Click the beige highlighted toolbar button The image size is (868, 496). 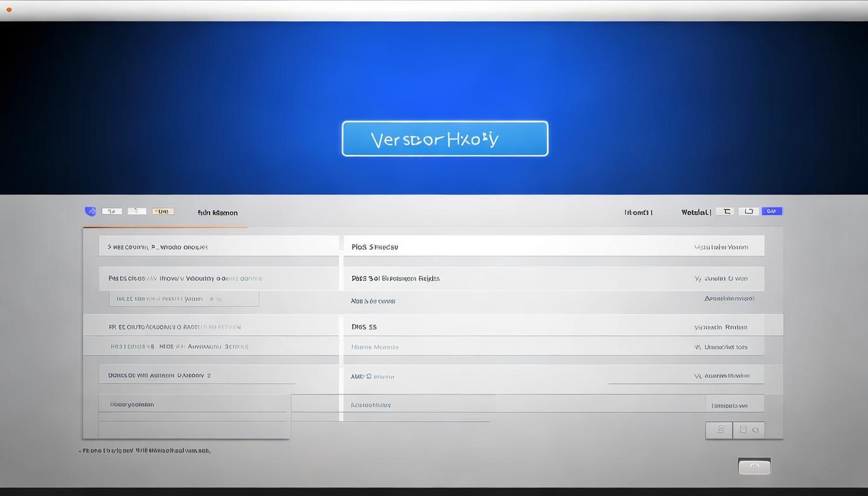(x=163, y=211)
